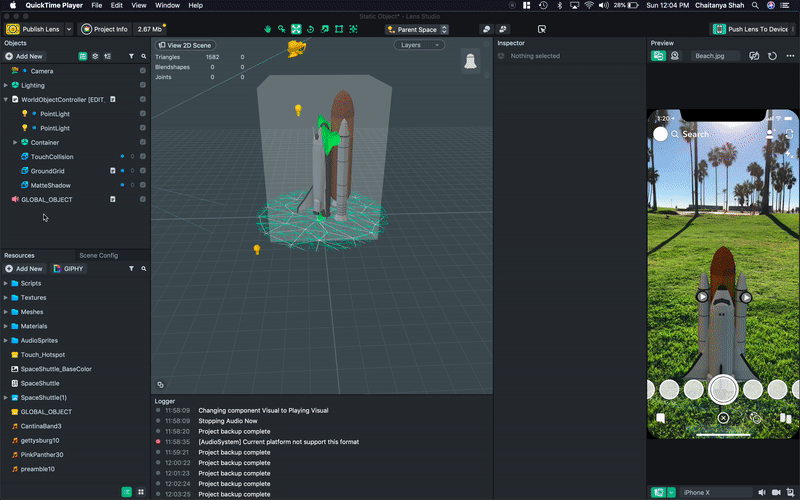Toggle GroundGrid enabled checkbox
Screen dimensions: 800x500
point(143,171)
